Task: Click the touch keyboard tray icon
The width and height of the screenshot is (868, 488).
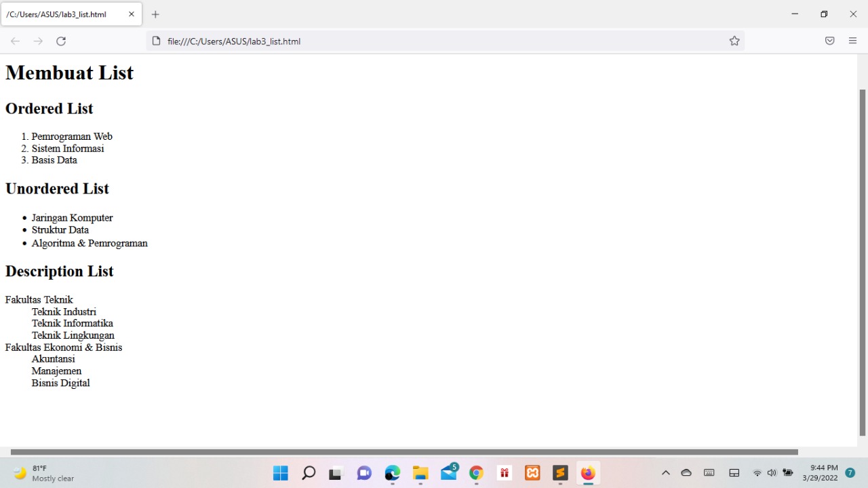Action: tap(709, 473)
